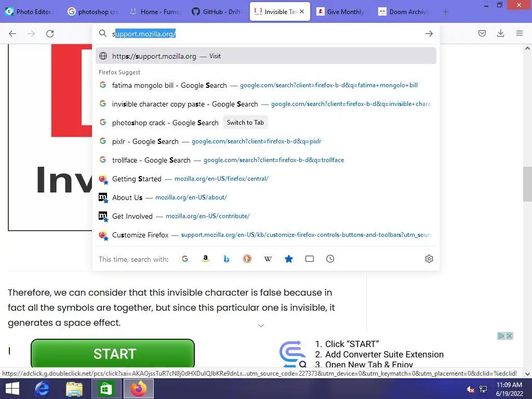Search this time with Amazon
This screenshot has height=399, width=532.
coord(206,259)
